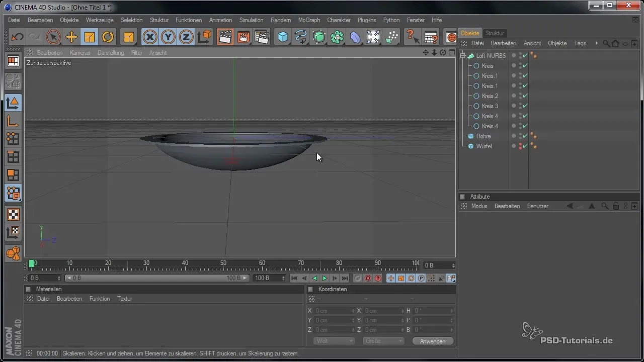Select the Points mode icon
This screenshot has width=644, height=362.
coord(13,139)
